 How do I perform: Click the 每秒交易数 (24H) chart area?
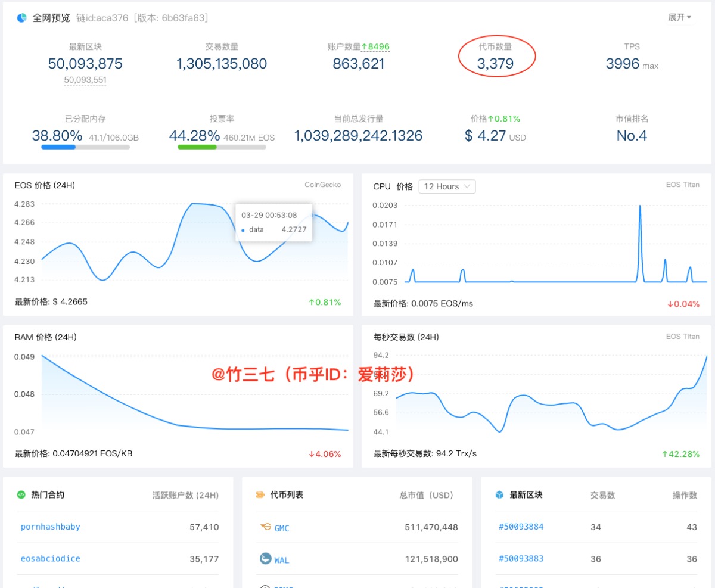[552, 393]
